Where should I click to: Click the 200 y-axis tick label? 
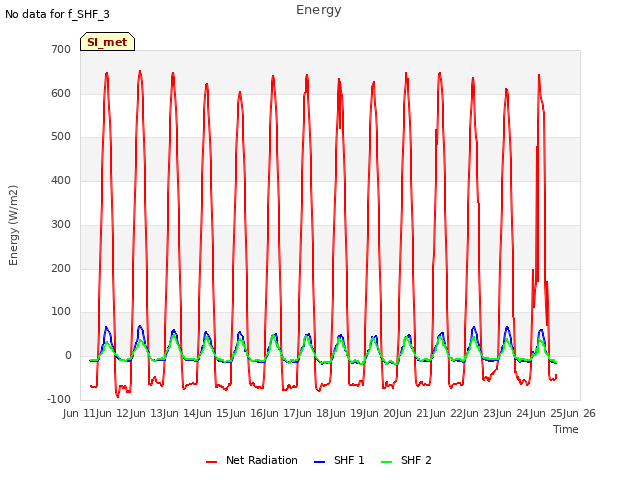tap(61, 269)
